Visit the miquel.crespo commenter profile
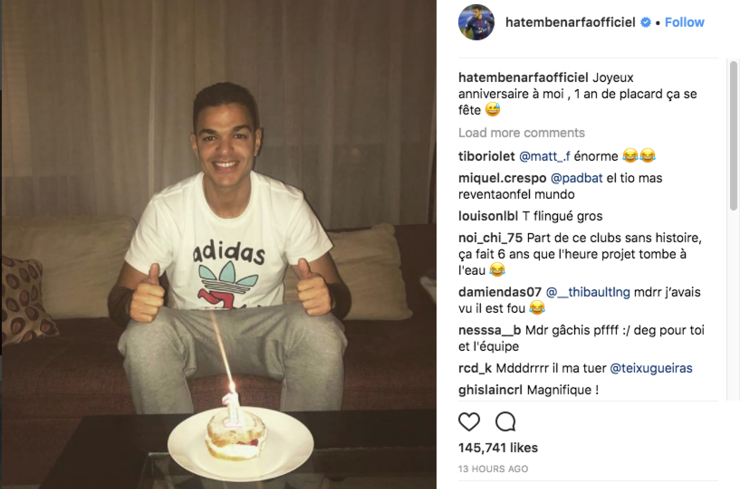Image resolution: width=740 pixels, height=489 pixels. tap(502, 178)
